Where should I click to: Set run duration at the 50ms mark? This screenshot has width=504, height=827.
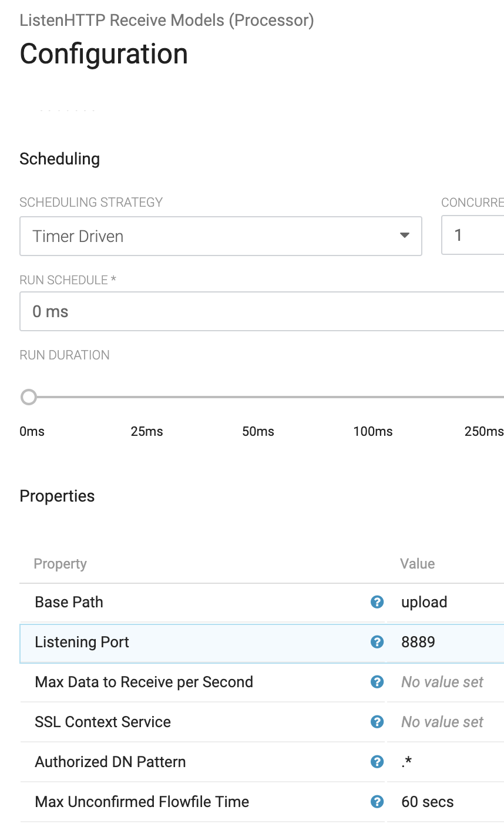(258, 398)
